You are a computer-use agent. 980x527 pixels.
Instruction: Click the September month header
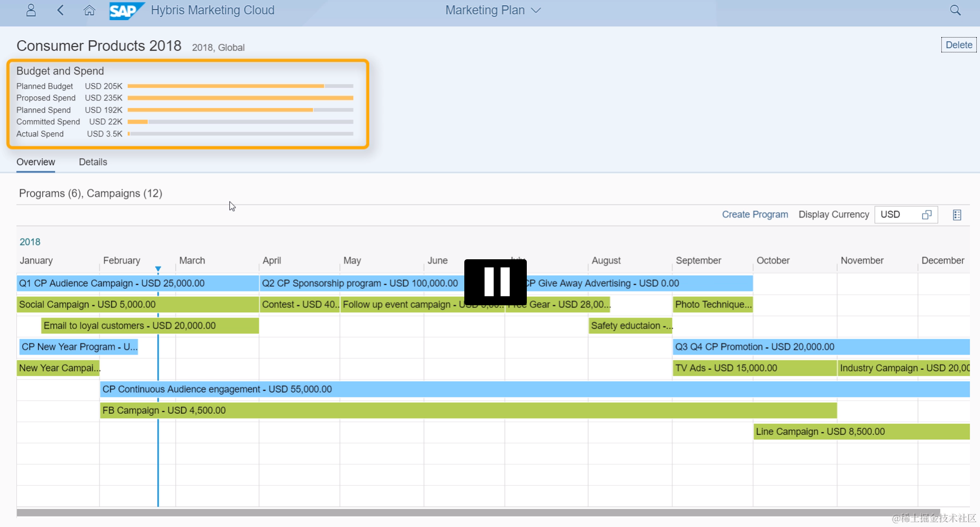(x=698, y=260)
